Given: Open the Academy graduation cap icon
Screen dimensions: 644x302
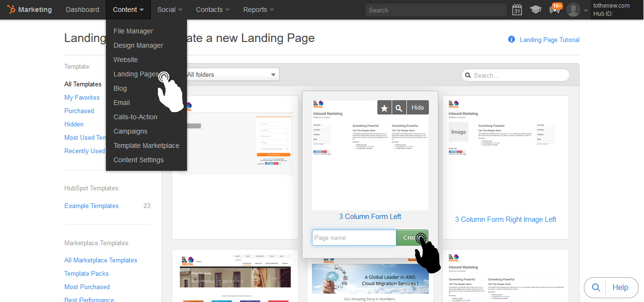Looking at the screenshot, I should tap(536, 10).
